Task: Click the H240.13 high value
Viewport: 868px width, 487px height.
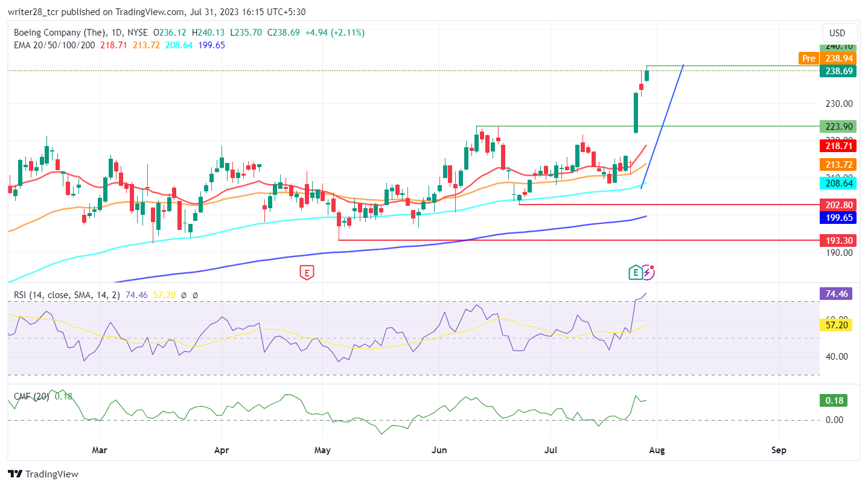Action: pyautogui.click(x=209, y=33)
